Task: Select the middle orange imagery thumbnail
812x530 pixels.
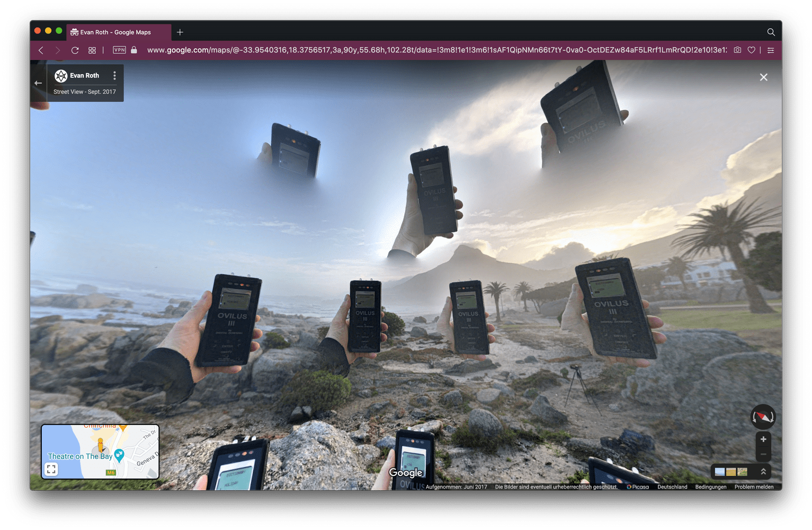Action: (x=731, y=472)
